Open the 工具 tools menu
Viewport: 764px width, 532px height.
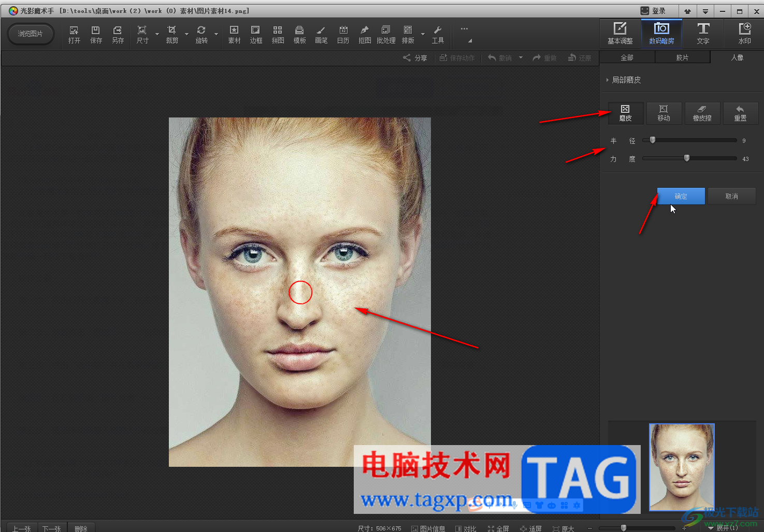pyautogui.click(x=438, y=34)
